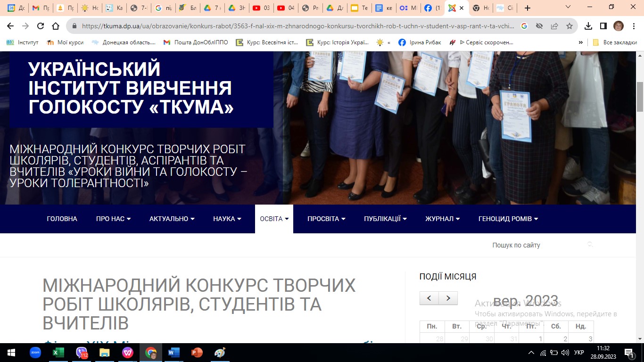
Task: Open Google Translate icon in address bar
Action: (x=524, y=26)
